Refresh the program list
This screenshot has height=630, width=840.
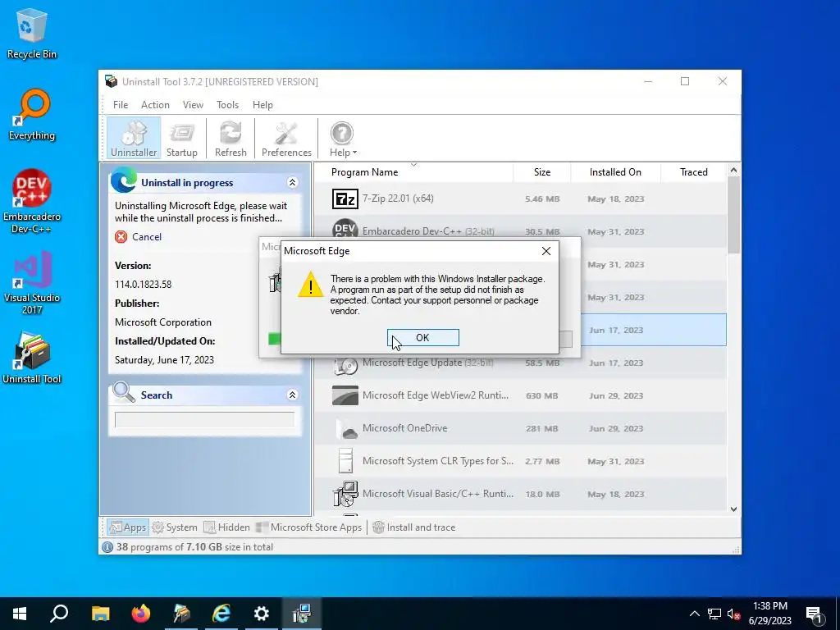231,139
